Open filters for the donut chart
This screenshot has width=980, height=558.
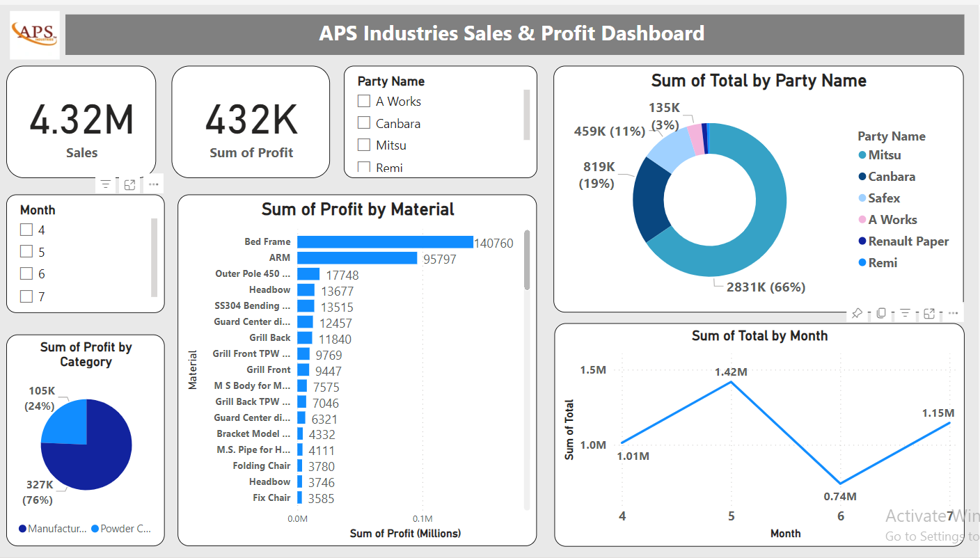tap(905, 313)
